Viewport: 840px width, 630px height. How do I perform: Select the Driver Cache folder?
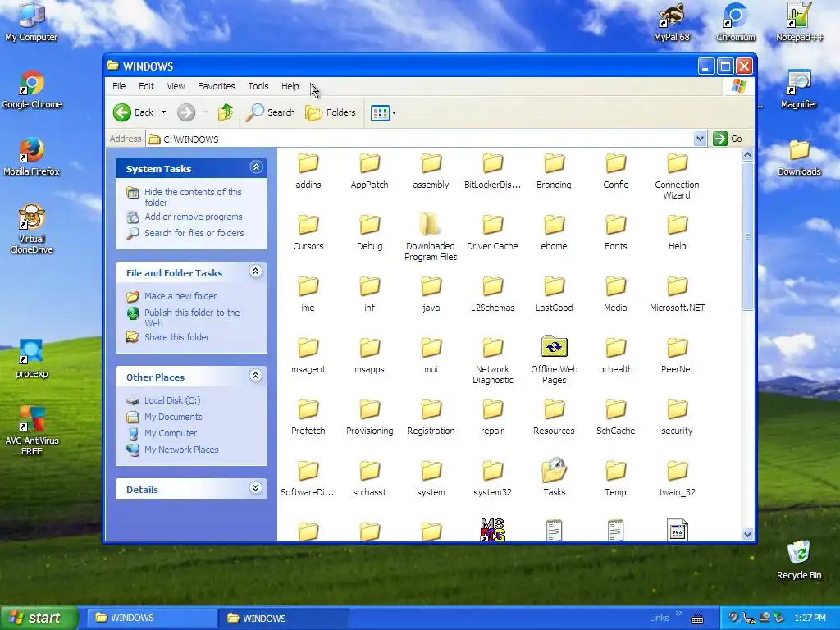coord(492,233)
